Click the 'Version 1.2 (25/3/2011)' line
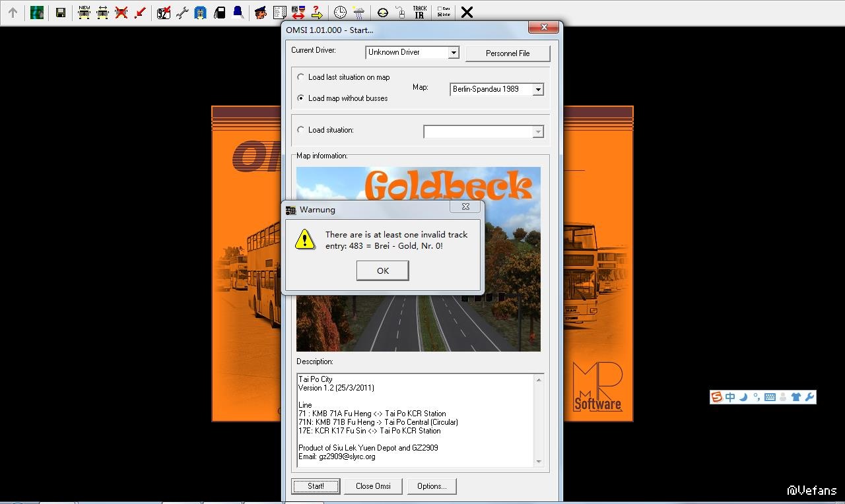This screenshot has height=504, width=845. [x=336, y=388]
